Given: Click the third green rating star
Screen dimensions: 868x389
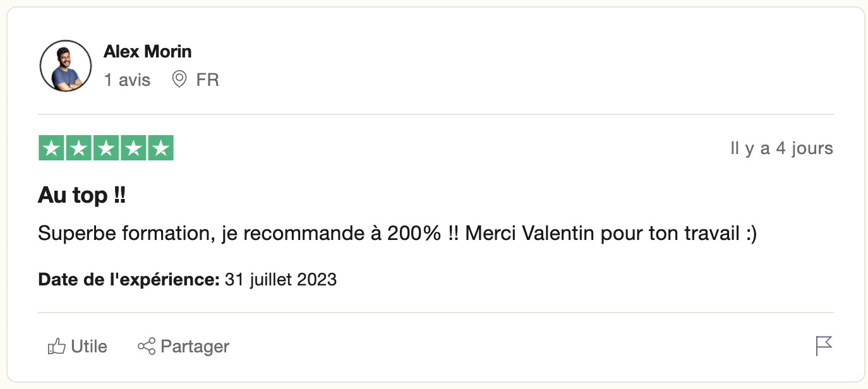Looking at the screenshot, I should [x=106, y=148].
